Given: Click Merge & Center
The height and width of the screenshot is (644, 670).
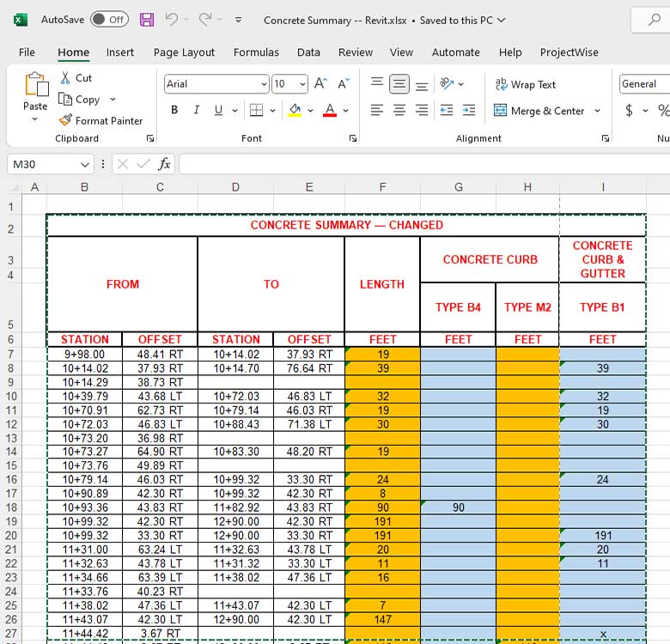Looking at the screenshot, I should [539, 111].
